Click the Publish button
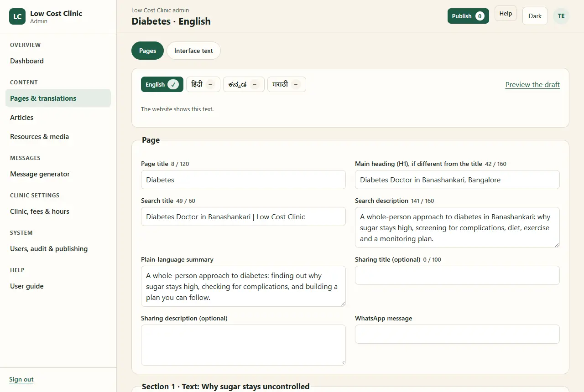 coord(468,16)
